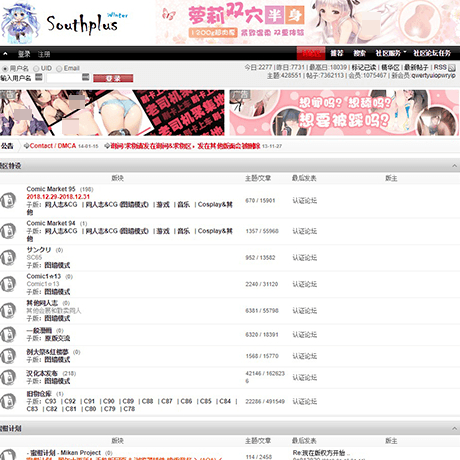Click the RSS feed icon
Image resolution: width=460 pixels, height=460 pixels.
pyautogui.click(x=452, y=68)
